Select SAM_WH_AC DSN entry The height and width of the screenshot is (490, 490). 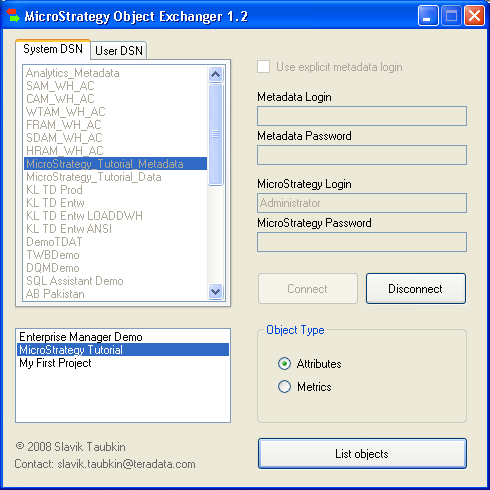(115, 86)
